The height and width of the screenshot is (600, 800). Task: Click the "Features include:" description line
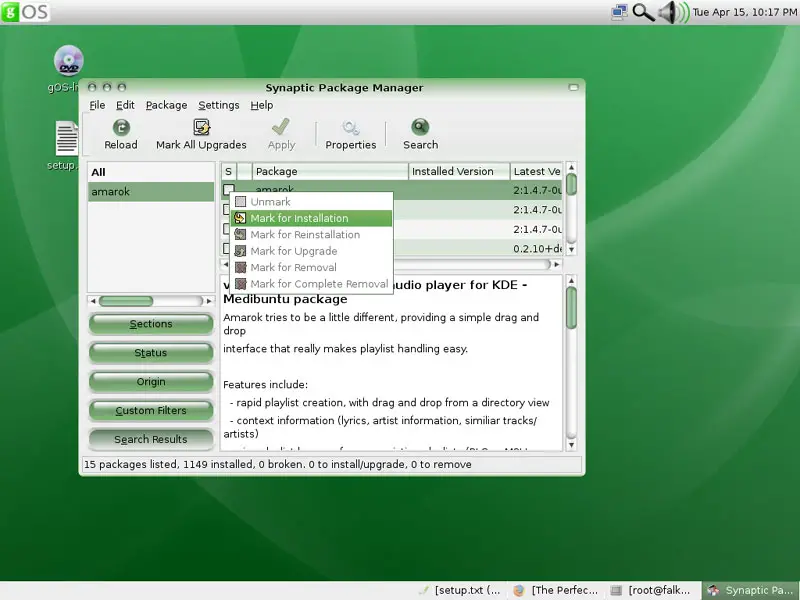(265, 385)
